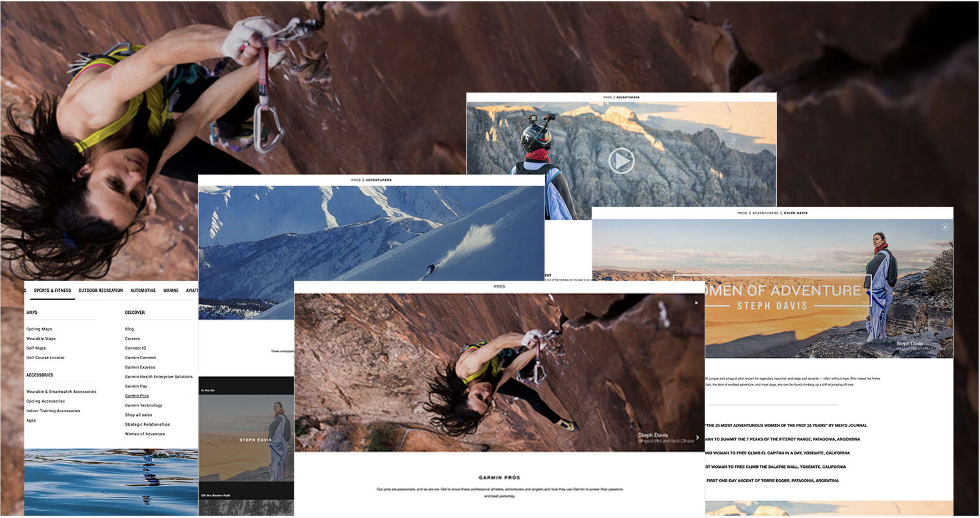Click the MAPS column heading

[x=32, y=312]
